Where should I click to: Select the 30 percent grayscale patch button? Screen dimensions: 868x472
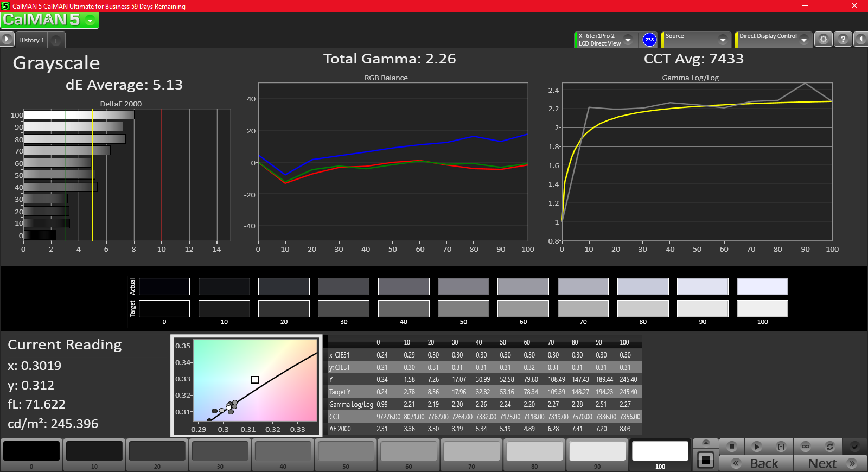pos(220,455)
